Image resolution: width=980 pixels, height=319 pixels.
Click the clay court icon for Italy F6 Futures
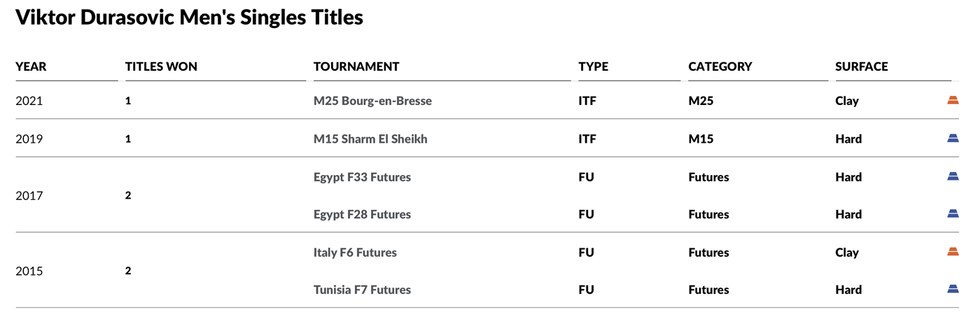953,252
